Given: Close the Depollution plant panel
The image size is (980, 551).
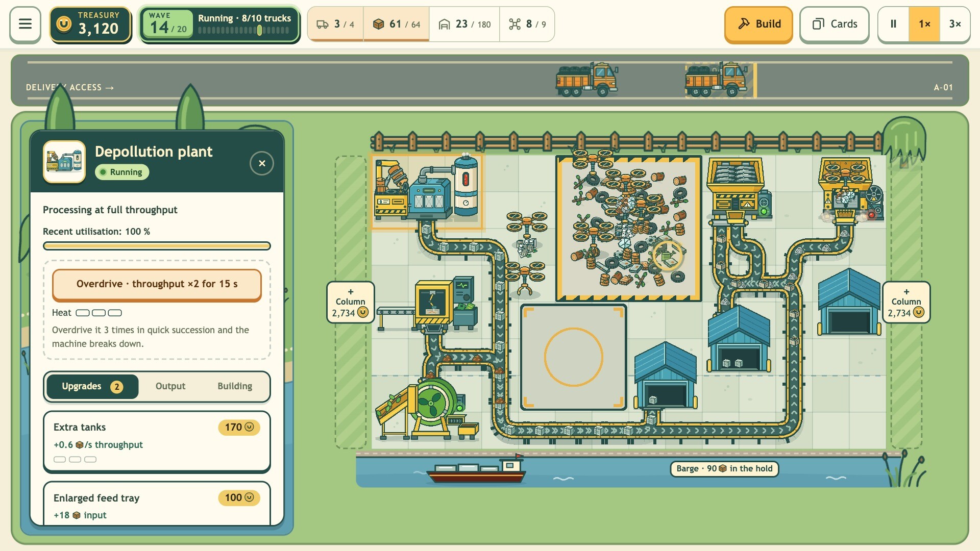Looking at the screenshot, I should tap(262, 163).
